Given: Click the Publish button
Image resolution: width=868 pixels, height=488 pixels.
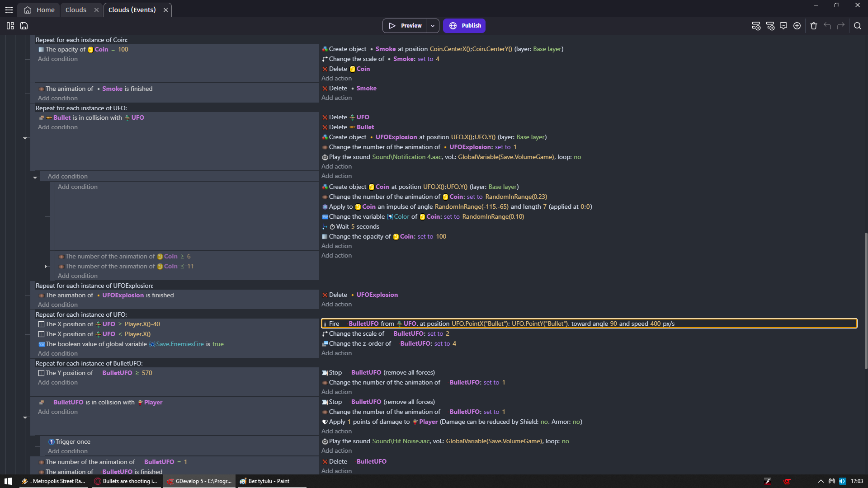Looking at the screenshot, I should tap(464, 26).
